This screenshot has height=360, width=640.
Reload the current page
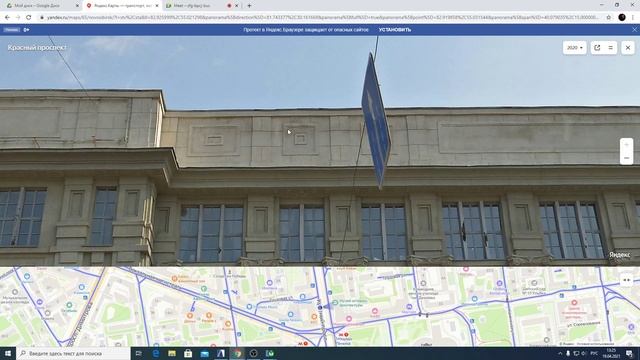29,18
